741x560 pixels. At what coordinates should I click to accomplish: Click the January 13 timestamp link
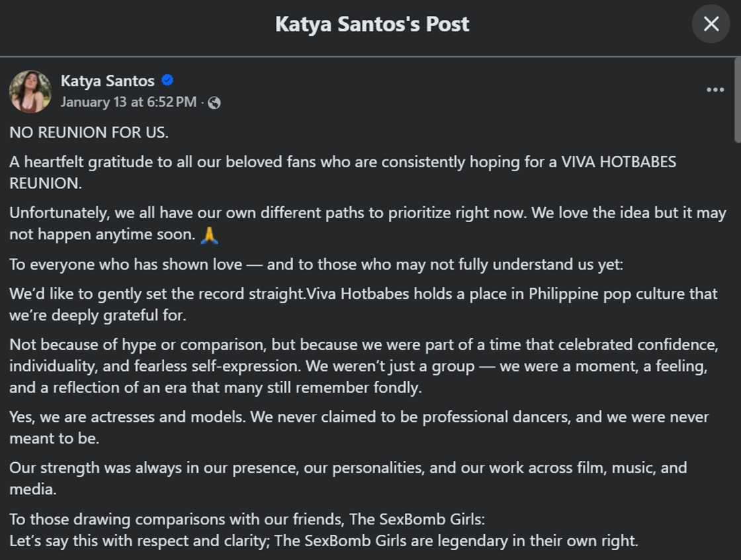click(128, 102)
